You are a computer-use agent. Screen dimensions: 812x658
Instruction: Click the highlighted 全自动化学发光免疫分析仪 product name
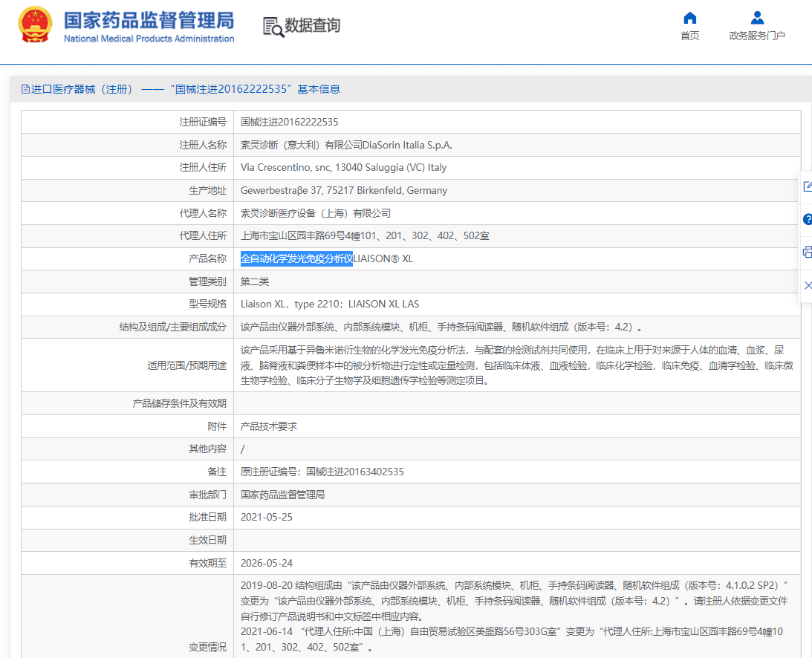(x=296, y=258)
